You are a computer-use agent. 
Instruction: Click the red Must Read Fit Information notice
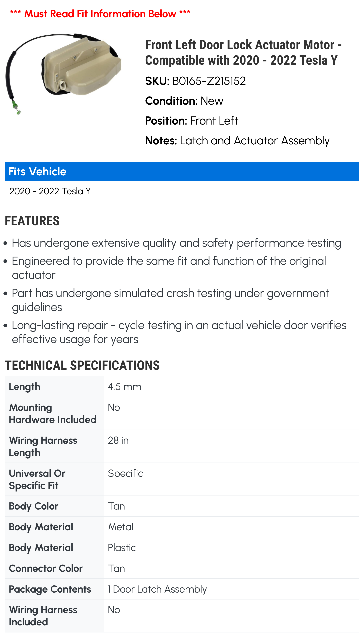tap(100, 14)
